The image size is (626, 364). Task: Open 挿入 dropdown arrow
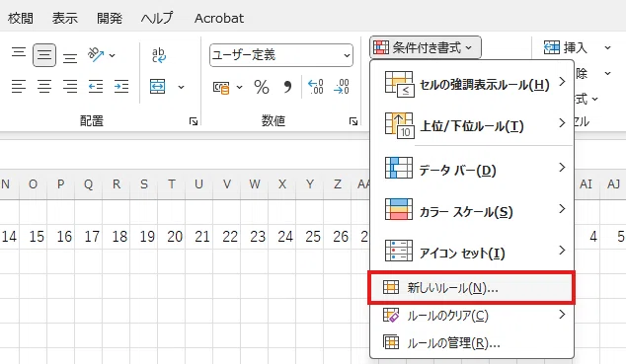[x=607, y=47]
